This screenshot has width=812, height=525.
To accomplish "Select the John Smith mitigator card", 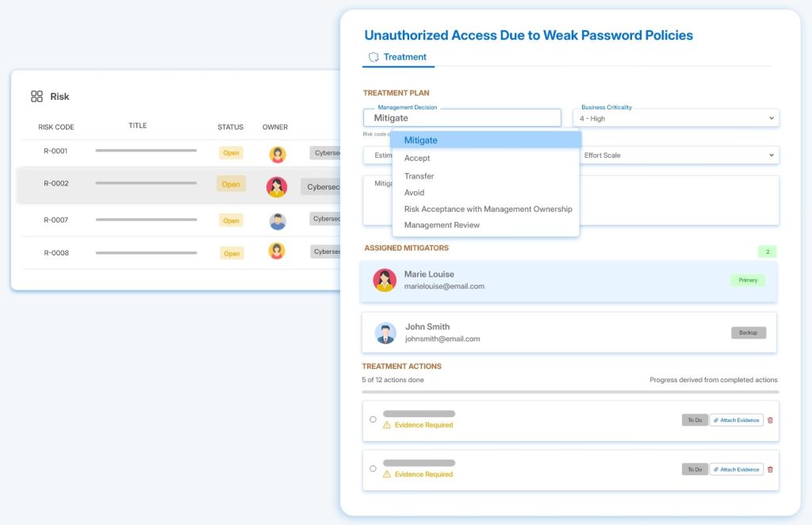I will [569, 332].
